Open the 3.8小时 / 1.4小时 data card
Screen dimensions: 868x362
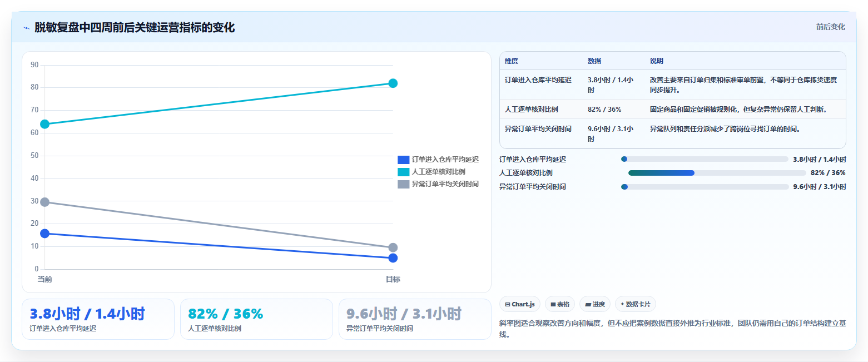[98, 319]
